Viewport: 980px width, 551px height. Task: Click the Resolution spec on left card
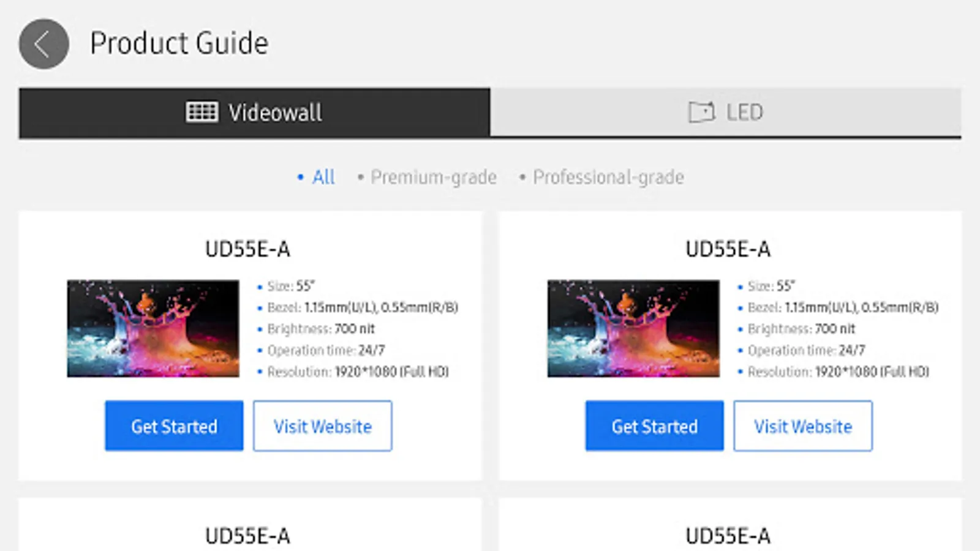[x=358, y=372]
